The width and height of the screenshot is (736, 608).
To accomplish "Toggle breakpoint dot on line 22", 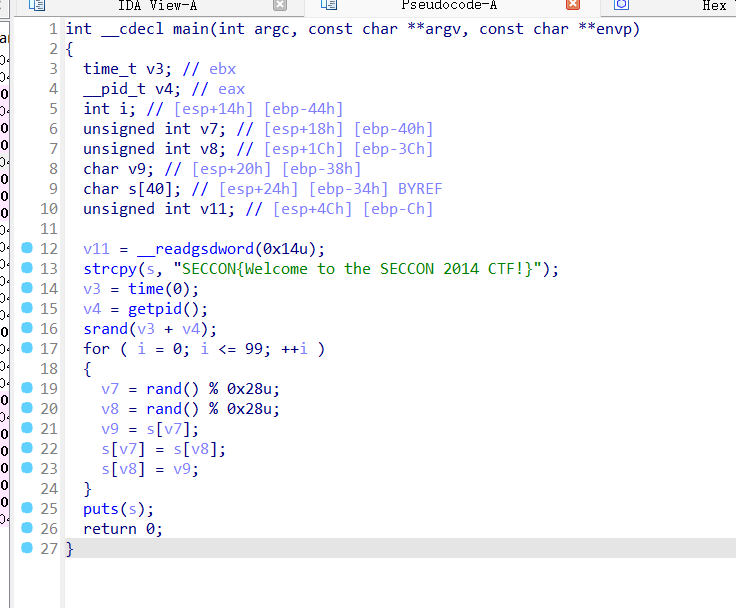I will click(x=27, y=448).
